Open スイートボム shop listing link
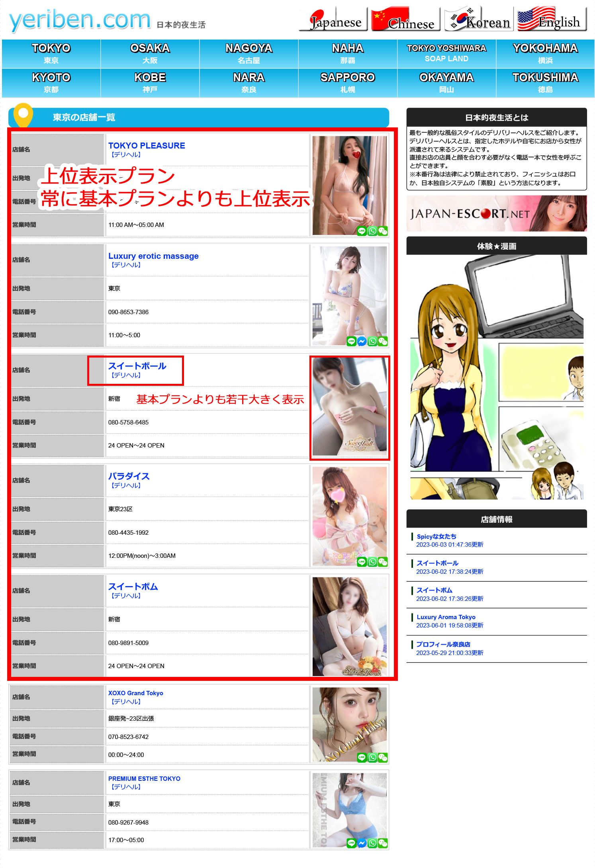Screen dimensions: 595x868 point(133,587)
